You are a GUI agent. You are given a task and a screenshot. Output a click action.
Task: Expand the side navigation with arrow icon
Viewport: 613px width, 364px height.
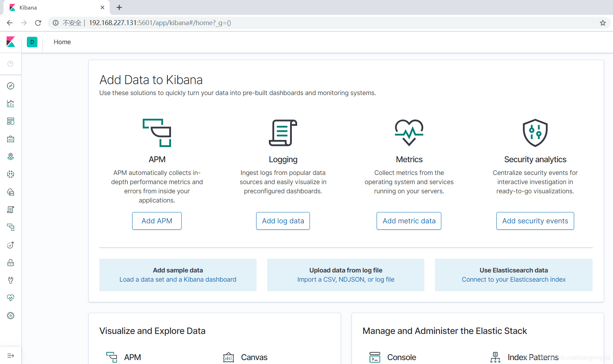coord(11,356)
